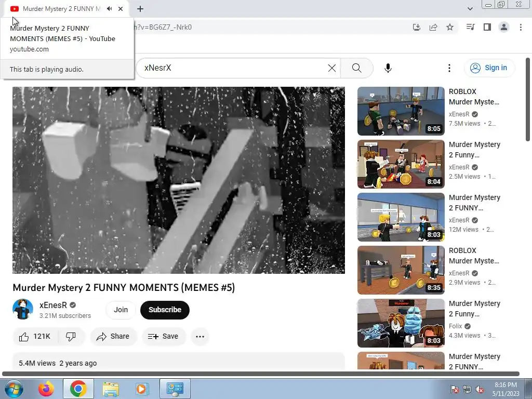The width and height of the screenshot is (532, 399).
Task: Open the xEnesR channel avatar
Action: (x=23, y=309)
